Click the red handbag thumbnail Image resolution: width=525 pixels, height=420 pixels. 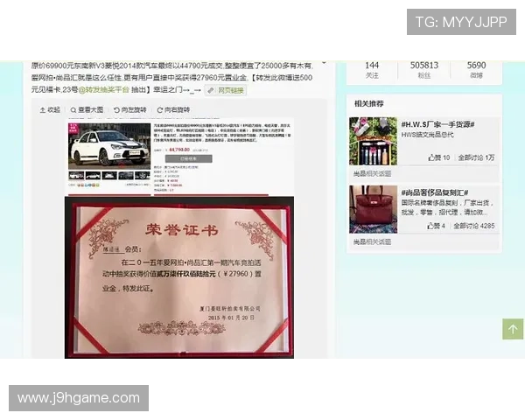(373, 209)
